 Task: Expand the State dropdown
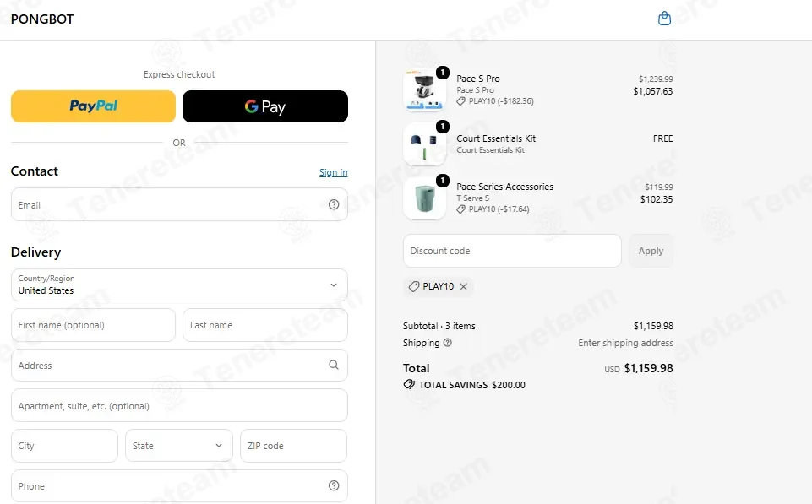click(x=178, y=446)
